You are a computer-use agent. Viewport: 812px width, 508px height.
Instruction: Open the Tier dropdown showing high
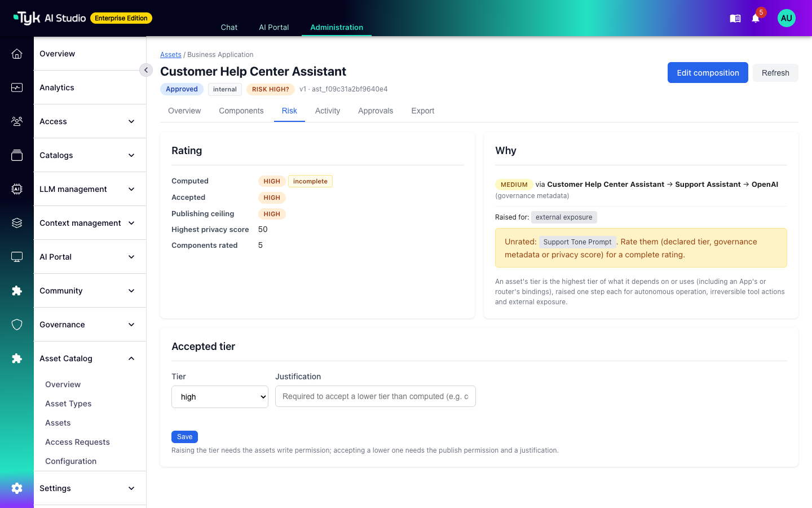220,397
